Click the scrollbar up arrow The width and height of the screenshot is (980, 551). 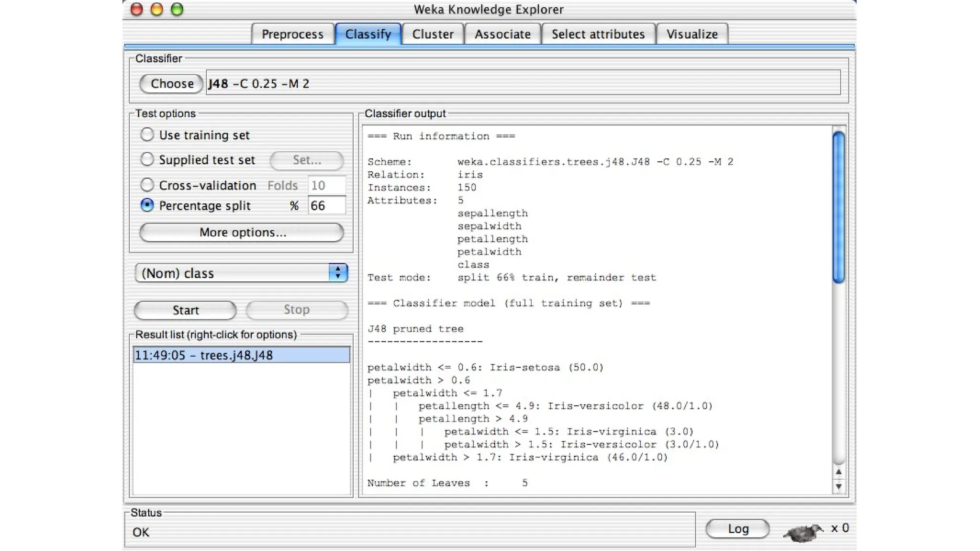point(838,472)
